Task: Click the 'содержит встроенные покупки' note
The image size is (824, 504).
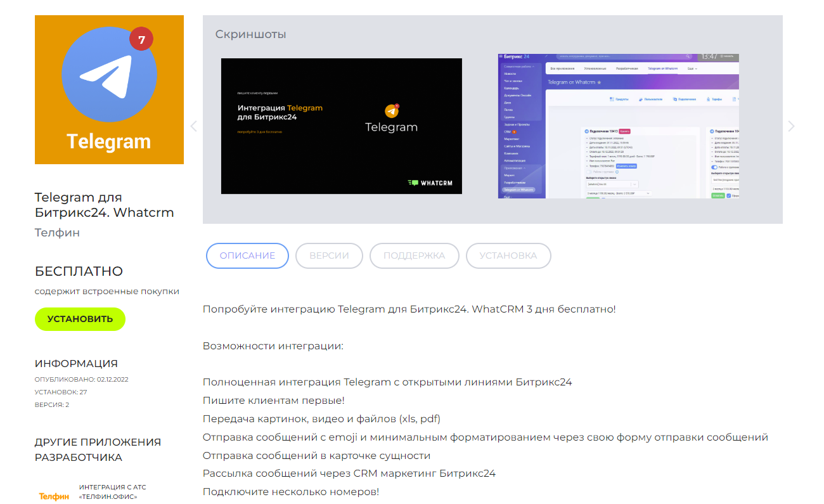Action: pos(107,292)
